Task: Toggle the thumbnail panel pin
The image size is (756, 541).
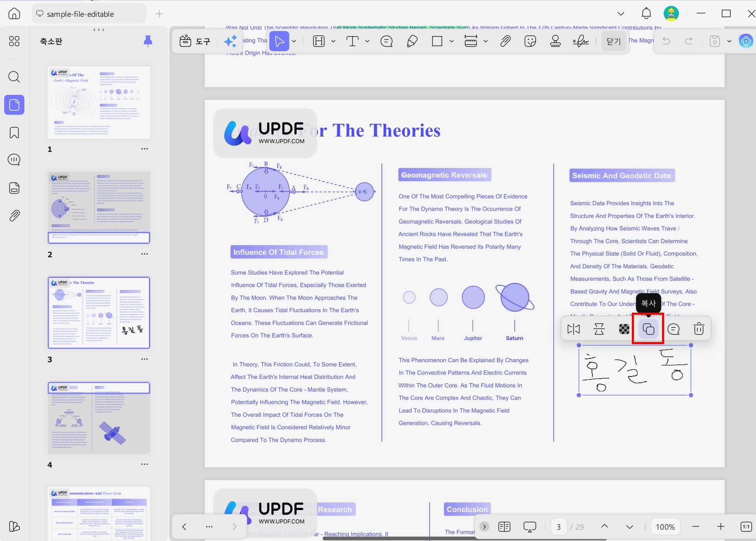Action: 148,41
